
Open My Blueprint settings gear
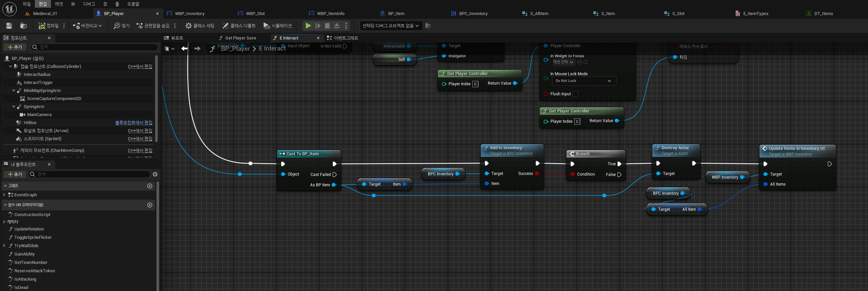click(155, 174)
